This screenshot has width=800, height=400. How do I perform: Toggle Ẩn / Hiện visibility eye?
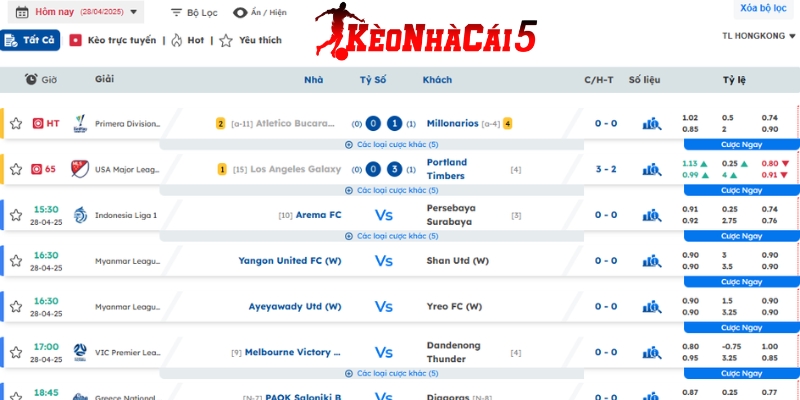coord(240,13)
